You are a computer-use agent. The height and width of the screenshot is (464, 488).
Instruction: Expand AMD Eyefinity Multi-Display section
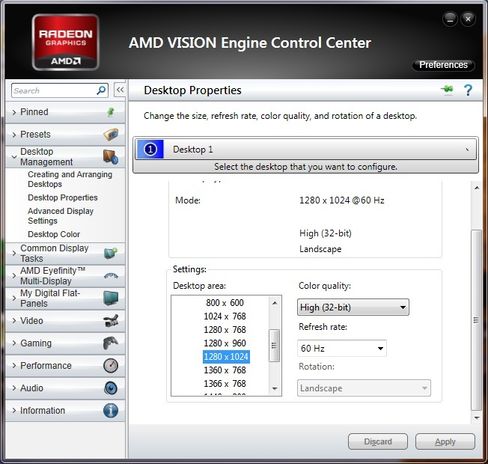[x=14, y=276]
